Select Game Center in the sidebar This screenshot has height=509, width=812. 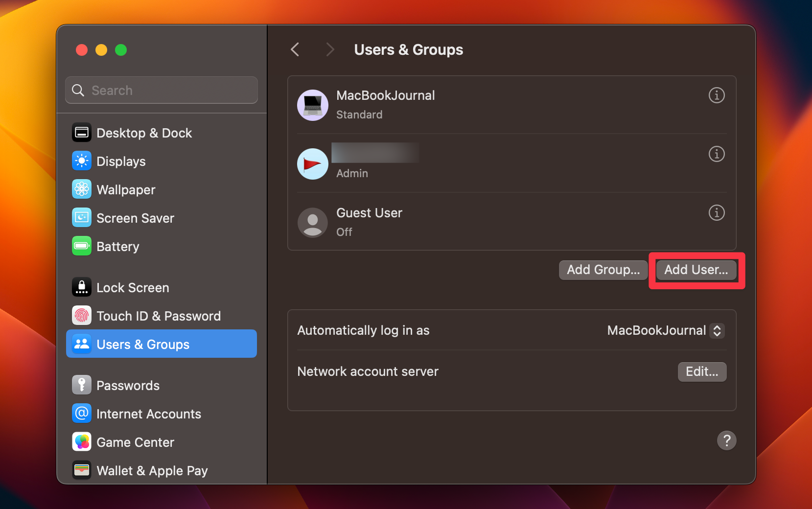click(x=135, y=442)
